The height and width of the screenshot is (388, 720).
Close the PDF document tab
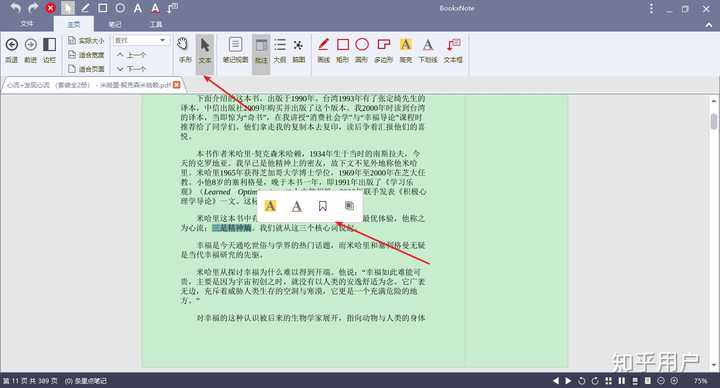click(177, 85)
